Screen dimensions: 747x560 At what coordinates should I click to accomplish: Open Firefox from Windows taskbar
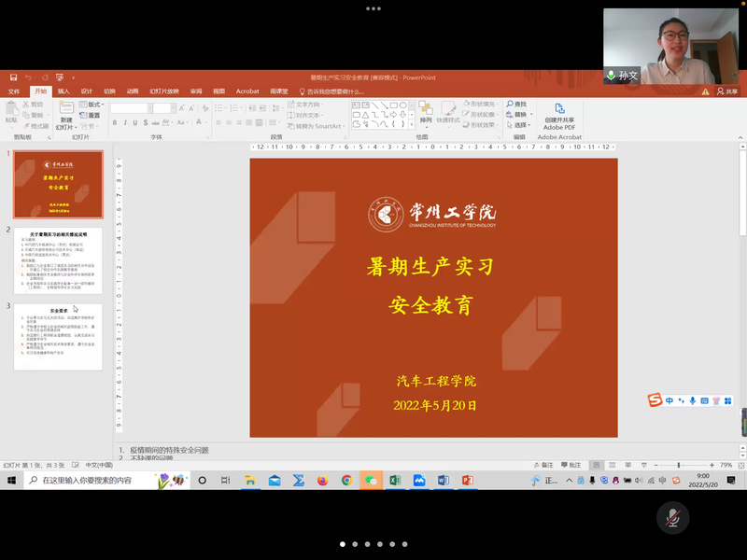pos(322,481)
